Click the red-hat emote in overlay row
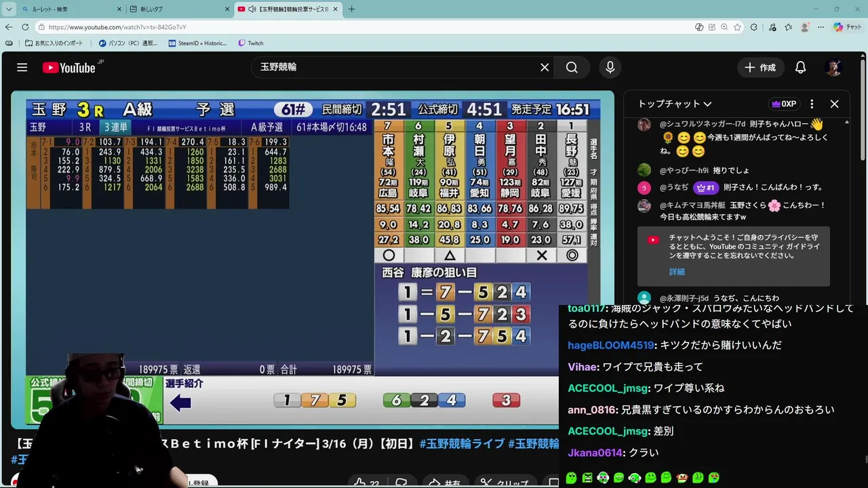Viewport: 868px width, 488px height. point(683,478)
